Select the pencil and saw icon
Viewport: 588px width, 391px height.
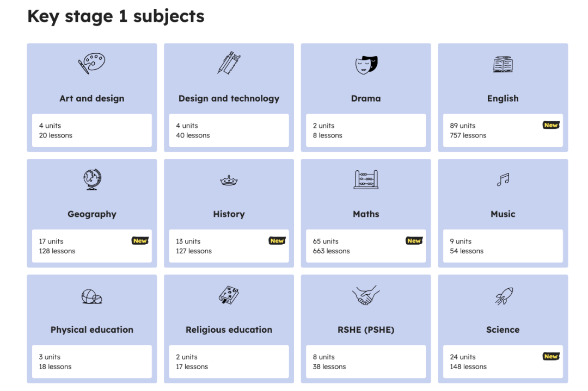[229, 63]
